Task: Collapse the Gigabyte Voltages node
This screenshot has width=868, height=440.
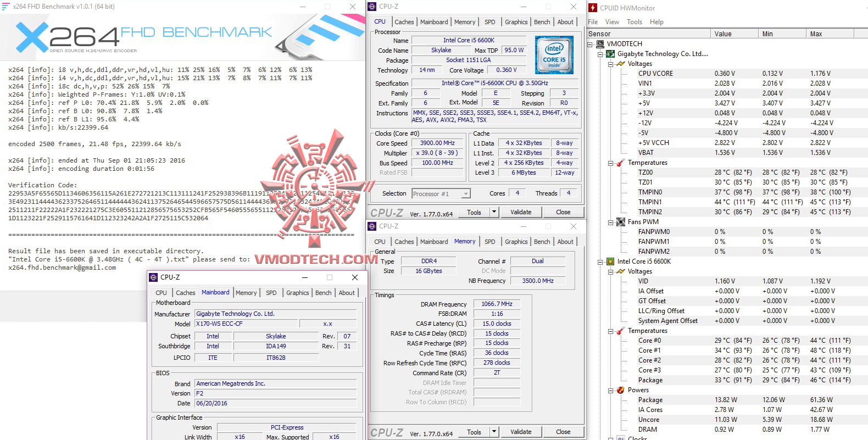Action: click(x=610, y=64)
